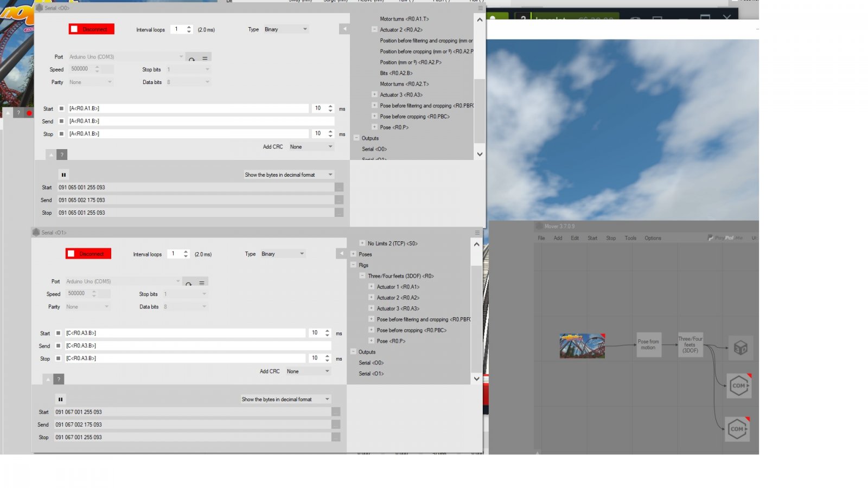Open the help question mark in Serial O1
868x488 pixels.
point(59,379)
